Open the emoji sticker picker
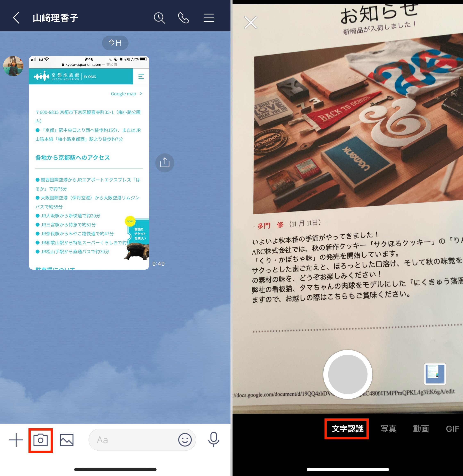 click(185, 440)
